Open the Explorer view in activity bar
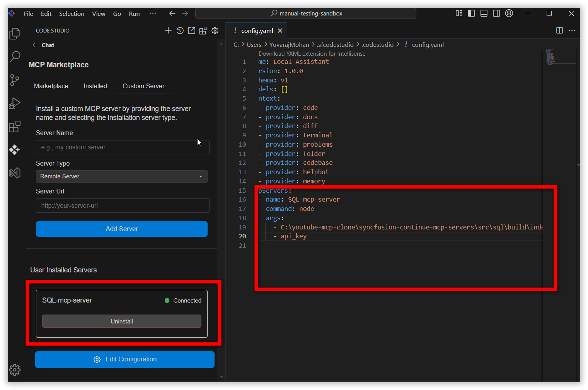Image resolution: width=588 pixels, height=390 pixels. [15, 34]
